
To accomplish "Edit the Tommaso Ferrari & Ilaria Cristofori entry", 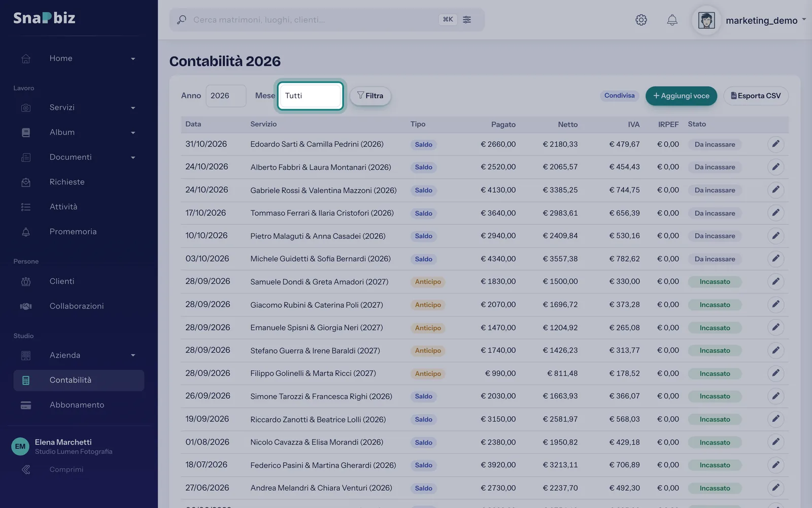I will [775, 213].
